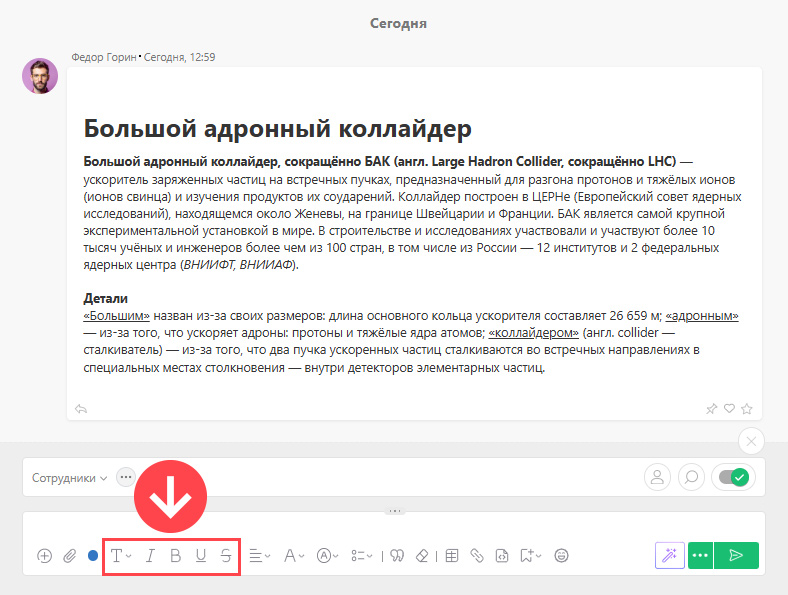Click the person icon in the recipients bar
The width and height of the screenshot is (788, 595).
click(657, 477)
